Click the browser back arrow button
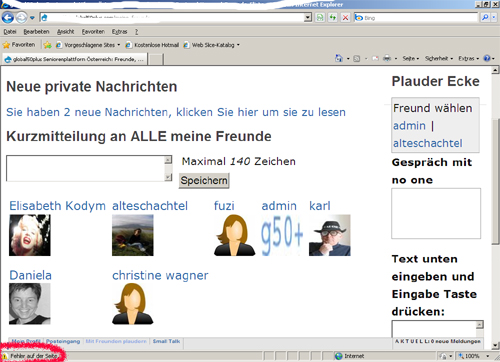This screenshot has width=500, height=362. 8,17
